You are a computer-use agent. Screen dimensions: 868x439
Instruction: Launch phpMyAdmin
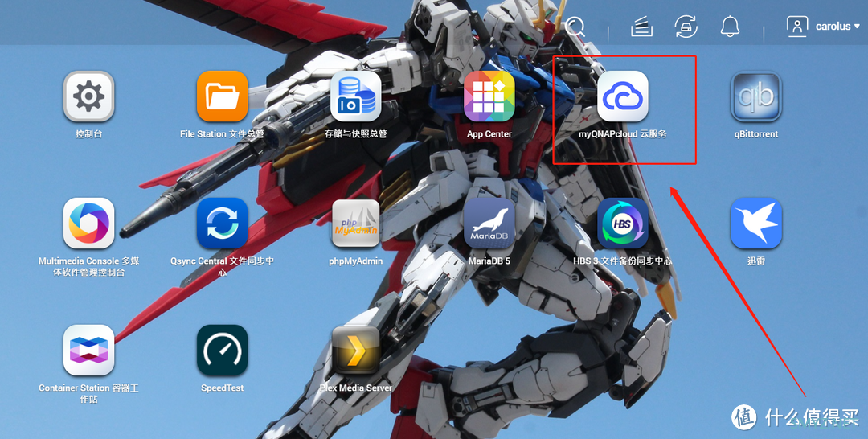pyautogui.click(x=355, y=223)
